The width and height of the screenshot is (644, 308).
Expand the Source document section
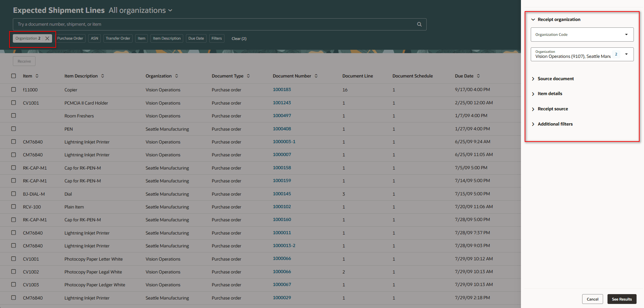(x=533, y=79)
